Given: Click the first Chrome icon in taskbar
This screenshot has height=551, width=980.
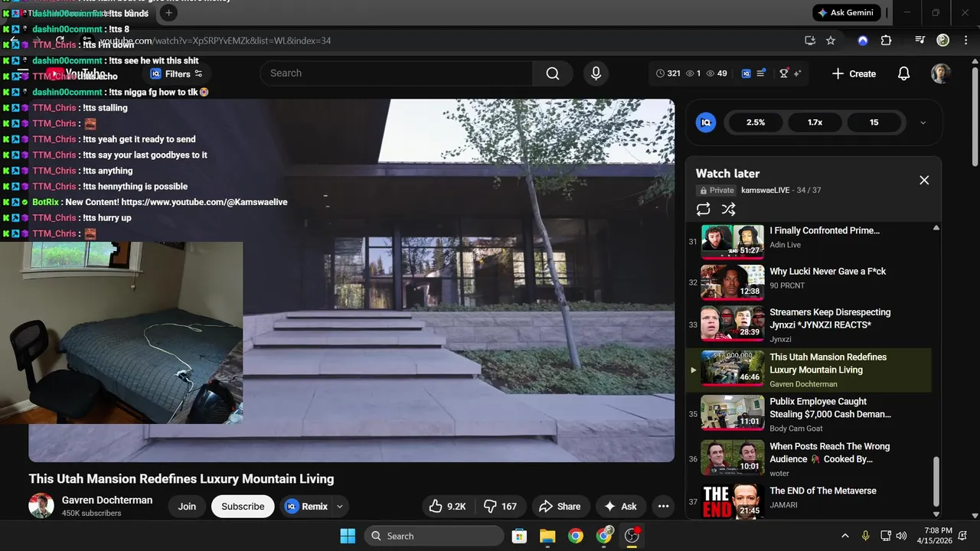Looking at the screenshot, I should (x=576, y=536).
